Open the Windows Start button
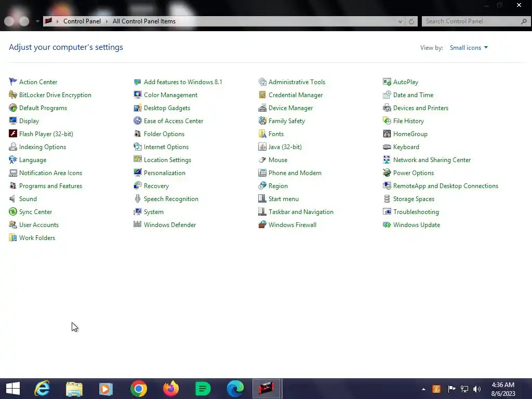532x399 pixels. [13, 389]
